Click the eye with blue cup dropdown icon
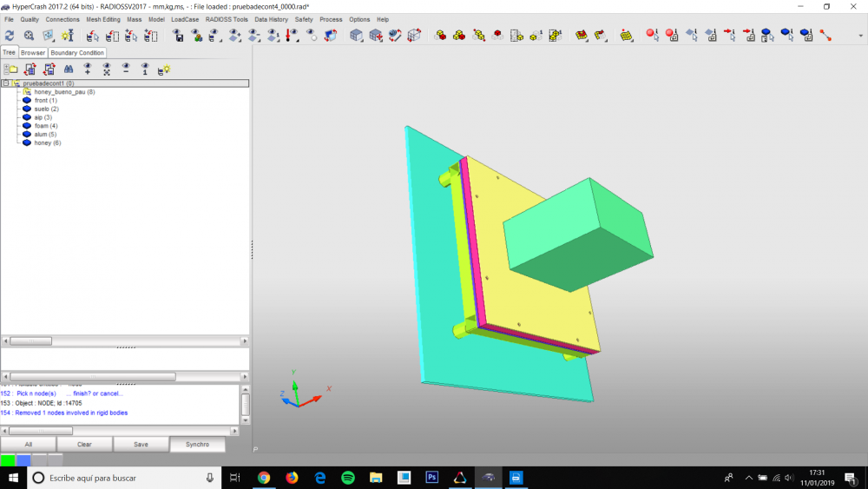This screenshot has width=868, height=489. [214, 36]
